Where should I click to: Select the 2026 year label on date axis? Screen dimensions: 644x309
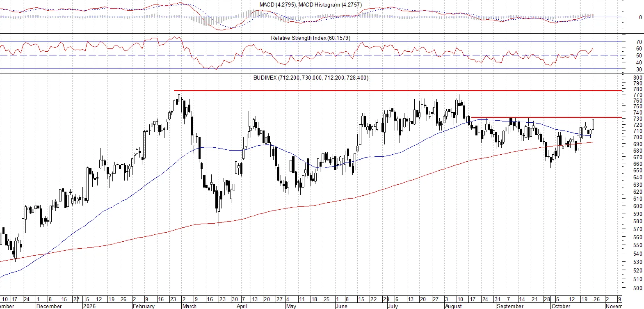89,306
